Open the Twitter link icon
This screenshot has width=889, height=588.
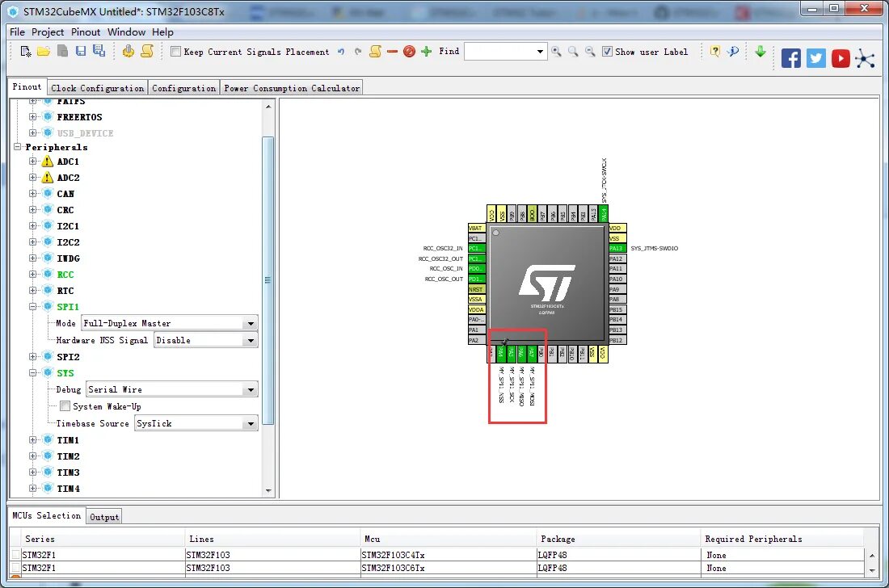(x=816, y=58)
